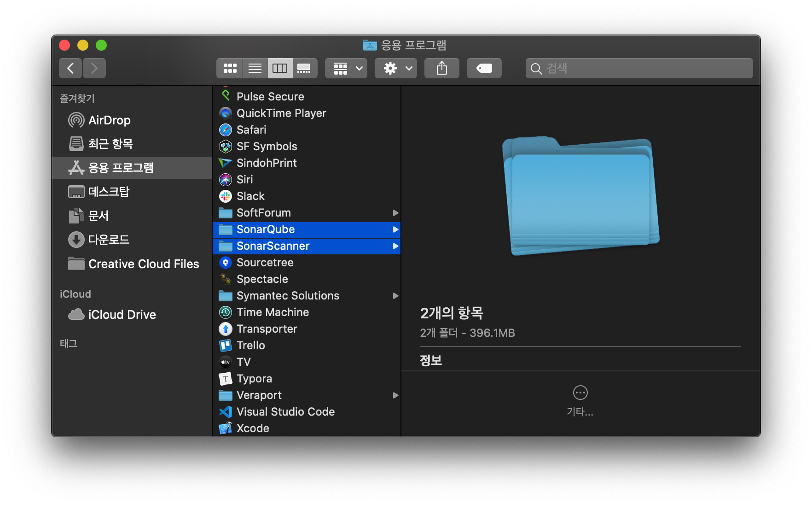Select the Transporter app icon

(226, 329)
